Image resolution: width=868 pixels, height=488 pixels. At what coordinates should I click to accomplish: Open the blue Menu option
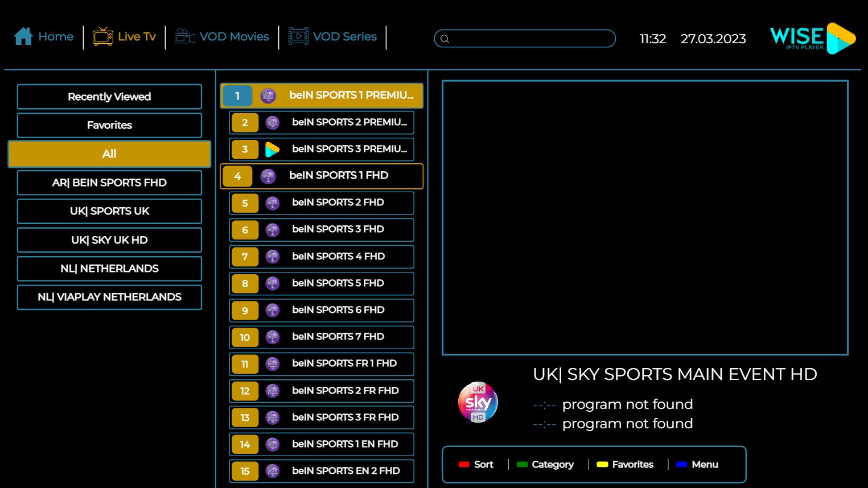coord(697,465)
